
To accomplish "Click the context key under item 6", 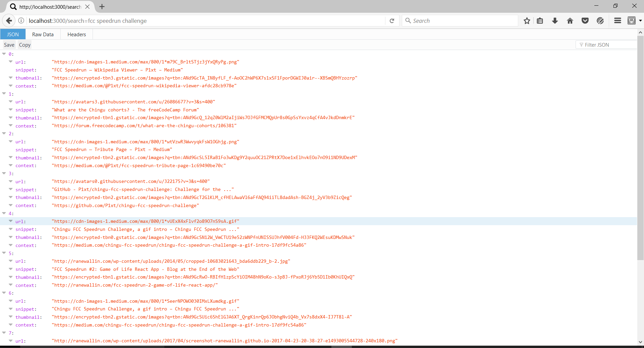I will click(x=26, y=325).
